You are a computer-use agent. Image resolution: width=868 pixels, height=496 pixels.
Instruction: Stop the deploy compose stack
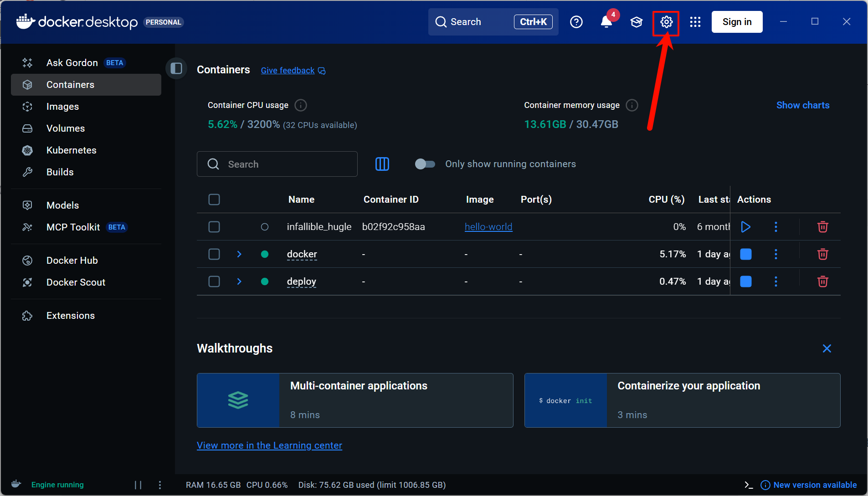tap(746, 281)
